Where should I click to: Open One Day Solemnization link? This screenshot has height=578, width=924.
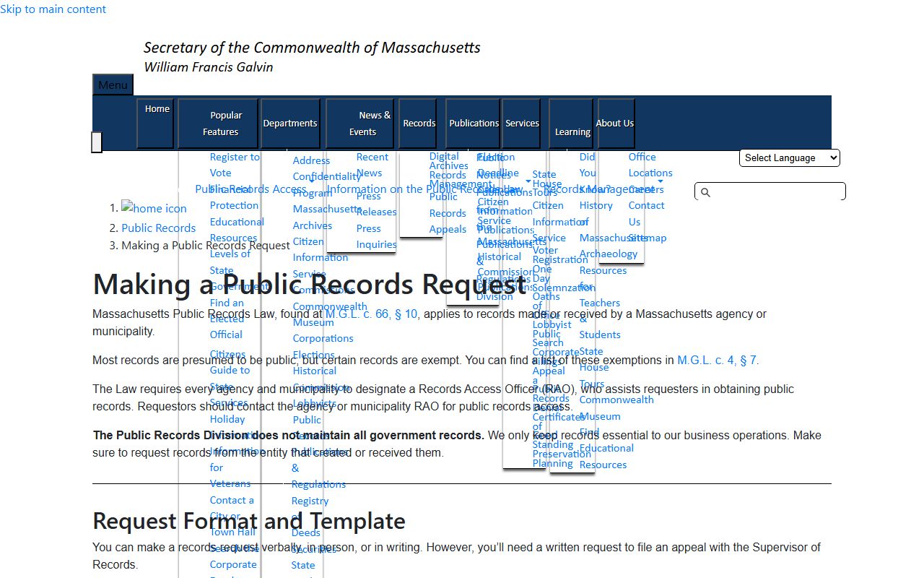coord(563,278)
